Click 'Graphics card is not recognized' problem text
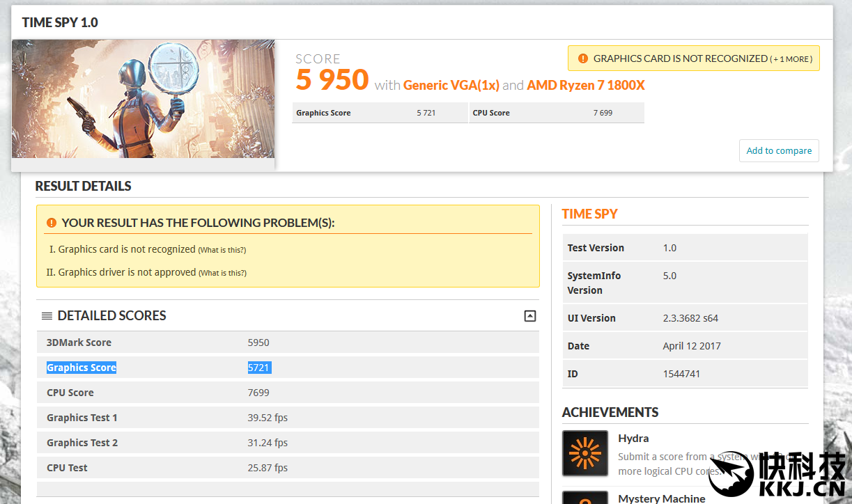 [127, 249]
